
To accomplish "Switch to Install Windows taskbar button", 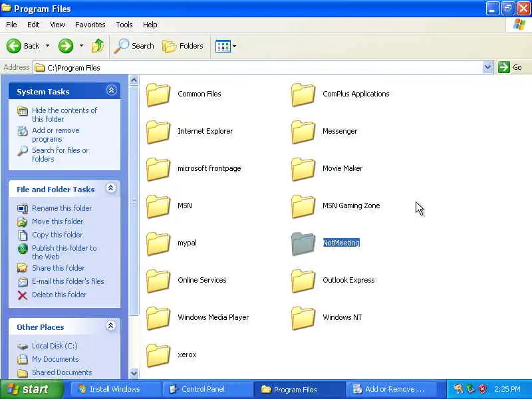I will coord(115,389).
